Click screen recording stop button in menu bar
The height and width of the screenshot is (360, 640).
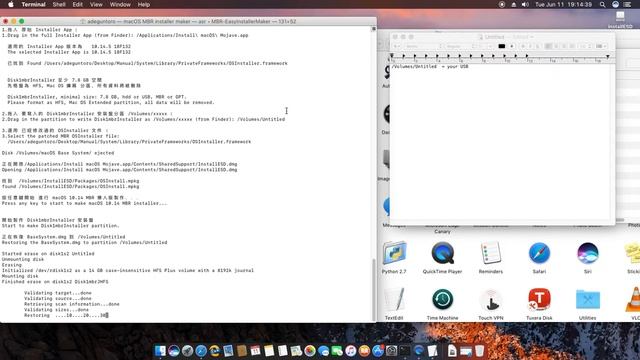click(x=502, y=4)
